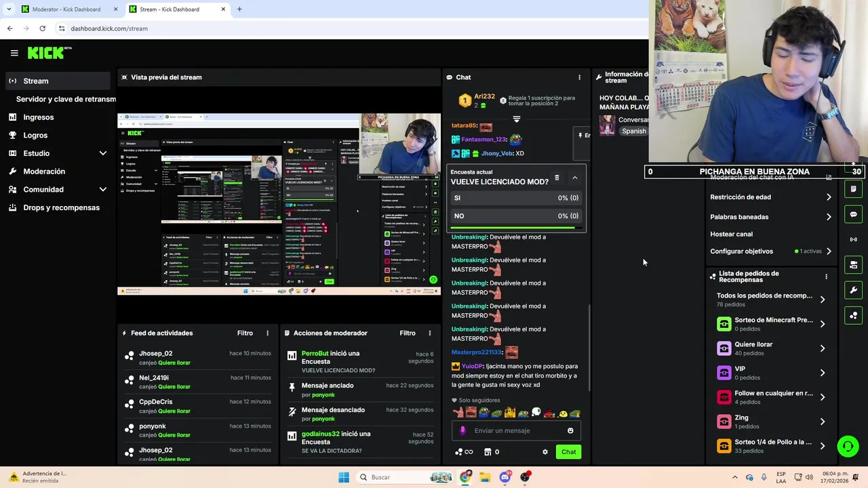Open Sorteo de Minecraft reward requests
This screenshot has height=488, width=868.
[x=771, y=324]
